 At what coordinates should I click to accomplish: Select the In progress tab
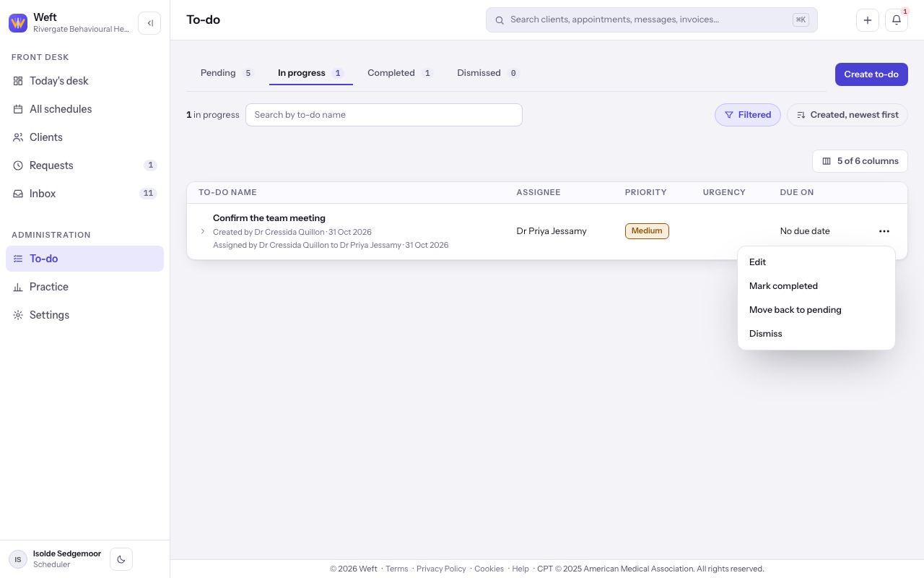point(311,73)
